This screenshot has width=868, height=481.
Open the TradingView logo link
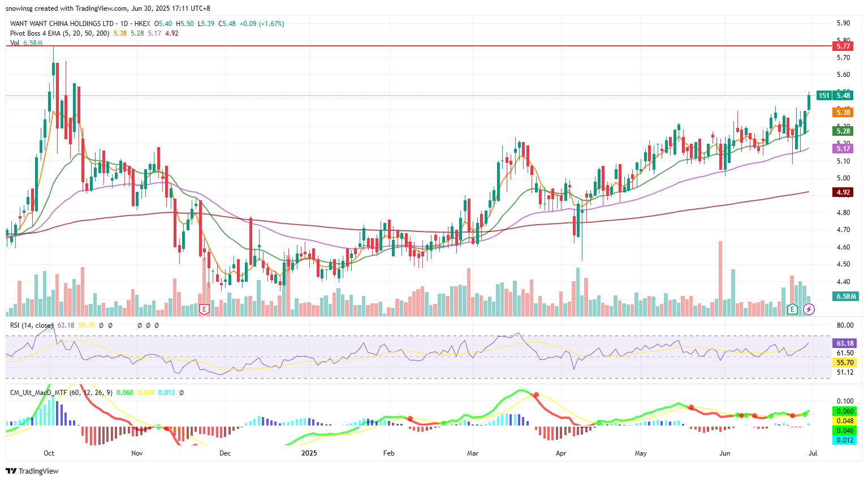click(32, 471)
